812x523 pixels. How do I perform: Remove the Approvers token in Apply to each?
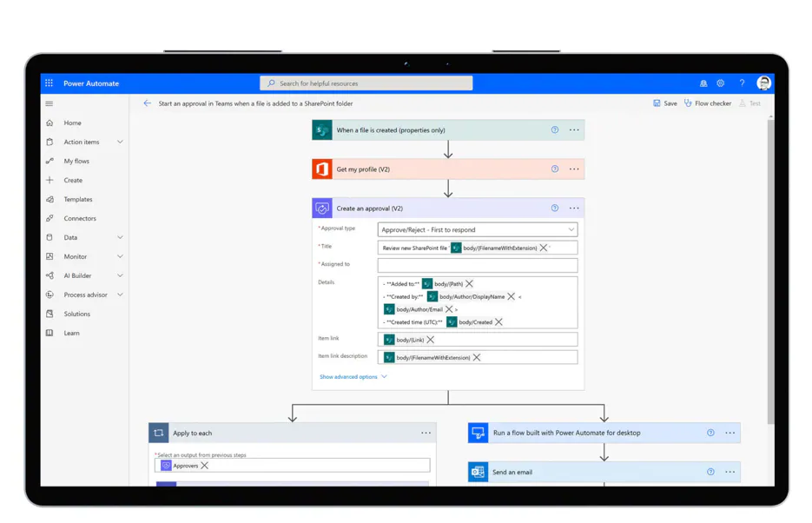point(205,466)
